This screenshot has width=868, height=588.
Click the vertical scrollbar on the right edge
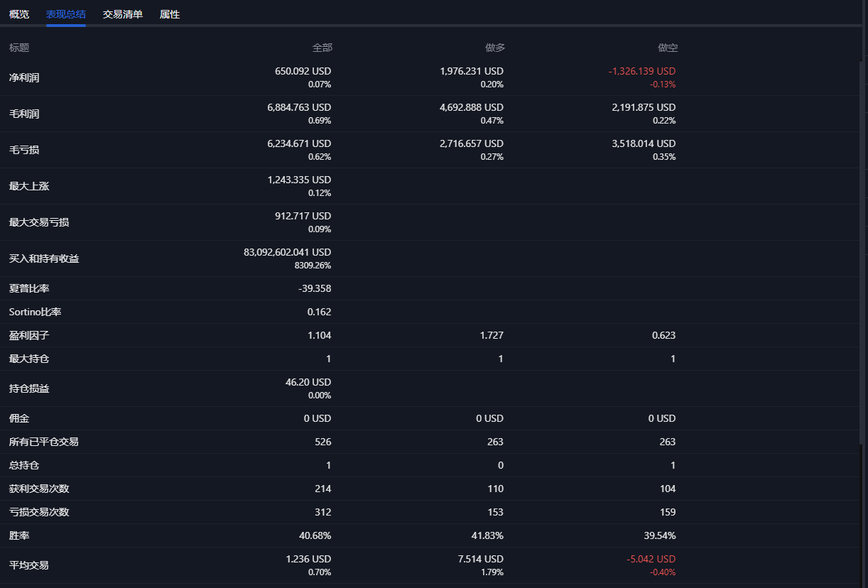[x=862, y=249]
